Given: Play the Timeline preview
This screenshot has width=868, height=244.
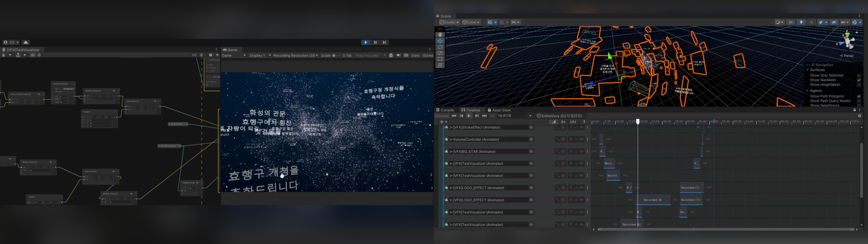Looking at the screenshot, I should (469, 116).
